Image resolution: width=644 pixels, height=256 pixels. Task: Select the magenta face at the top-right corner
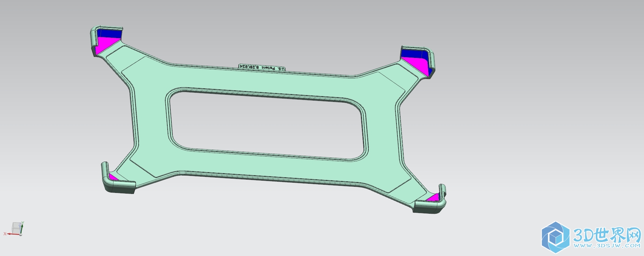click(x=418, y=65)
